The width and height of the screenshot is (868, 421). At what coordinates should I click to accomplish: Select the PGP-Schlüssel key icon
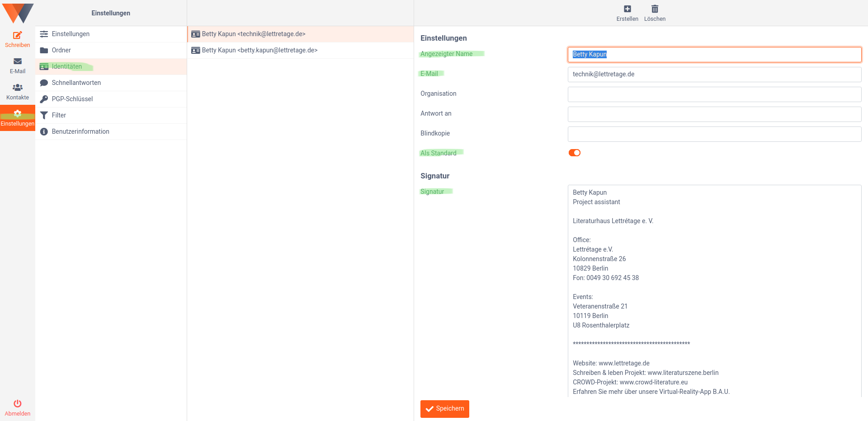coord(44,99)
